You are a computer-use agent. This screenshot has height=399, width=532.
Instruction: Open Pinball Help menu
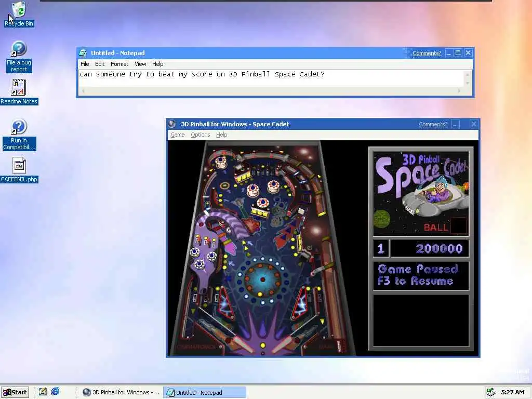click(x=221, y=135)
